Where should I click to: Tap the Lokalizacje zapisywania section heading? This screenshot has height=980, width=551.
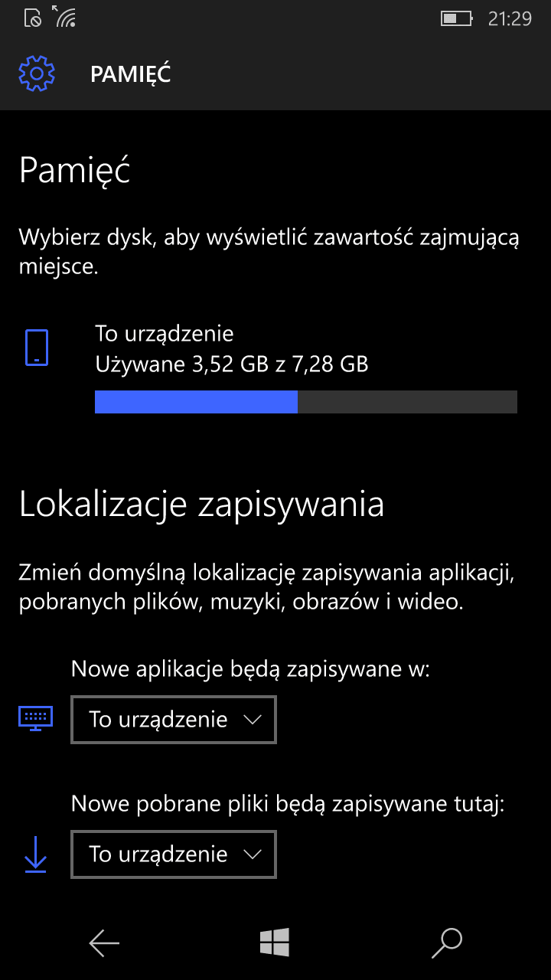pyautogui.click(x=201, y=505)
